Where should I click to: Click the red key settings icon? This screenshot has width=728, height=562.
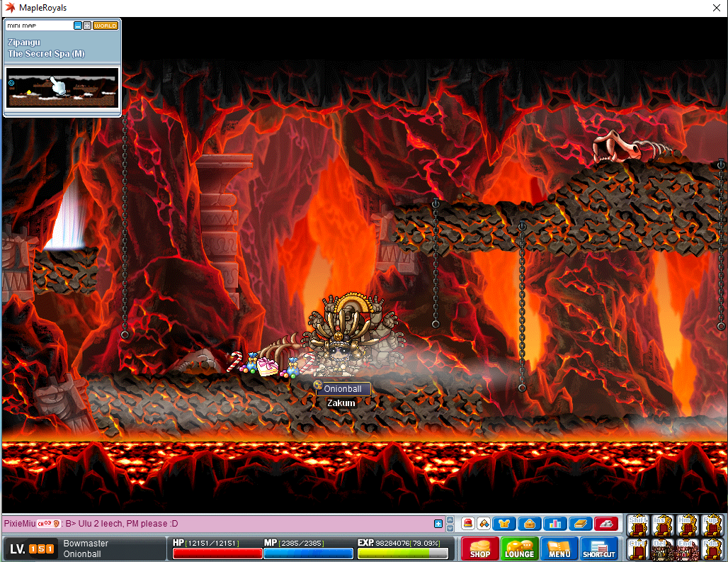[x=606, y=524]
